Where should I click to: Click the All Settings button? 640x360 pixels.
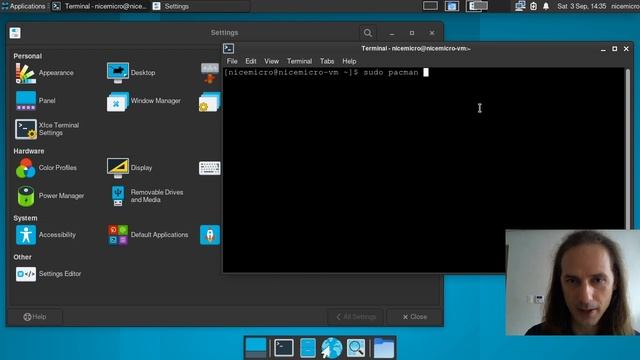click(x=356, y=317)
